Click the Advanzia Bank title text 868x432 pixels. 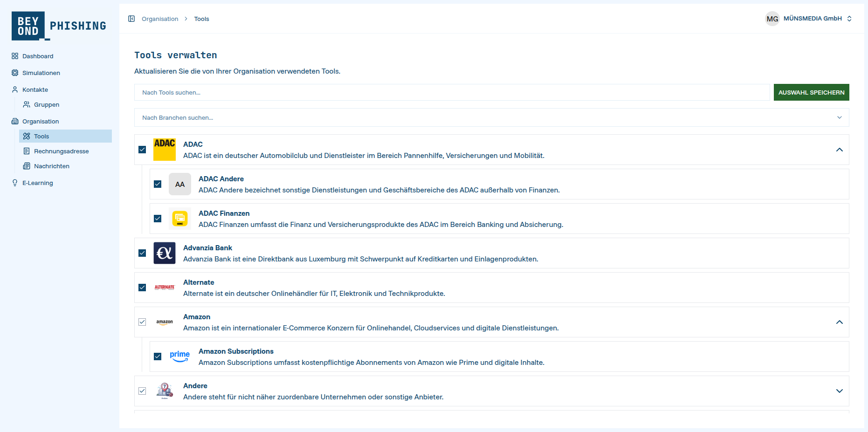207,247
